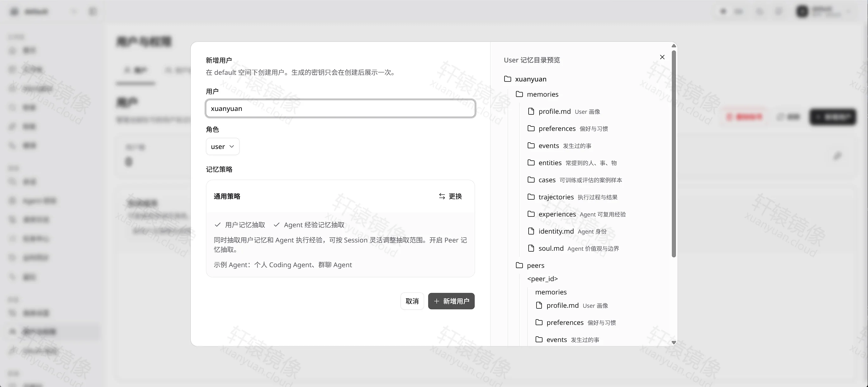Click the dark 新增用户 submit button
The height and width of the screenshot is (387, 868).
(x=451, y=301)
